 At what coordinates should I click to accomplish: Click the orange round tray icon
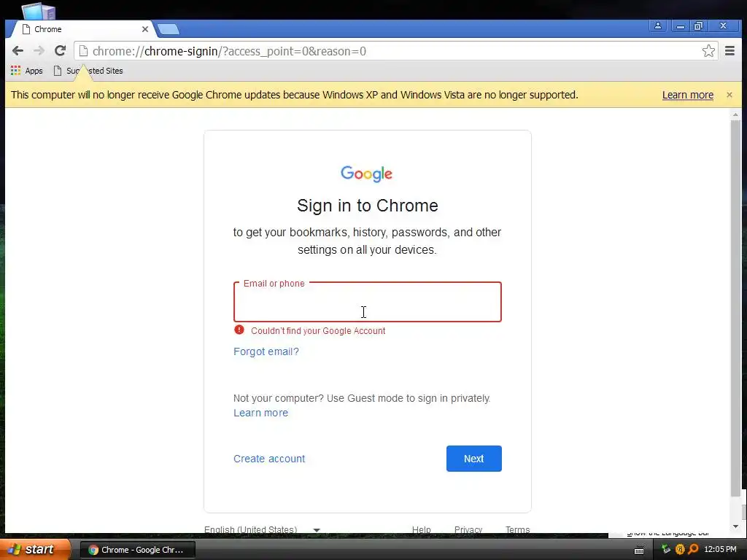point(680,550)
